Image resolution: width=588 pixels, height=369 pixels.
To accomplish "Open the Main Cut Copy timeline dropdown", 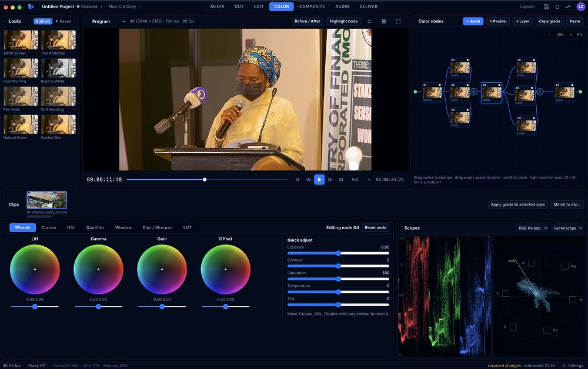I will tap(125, 6).
